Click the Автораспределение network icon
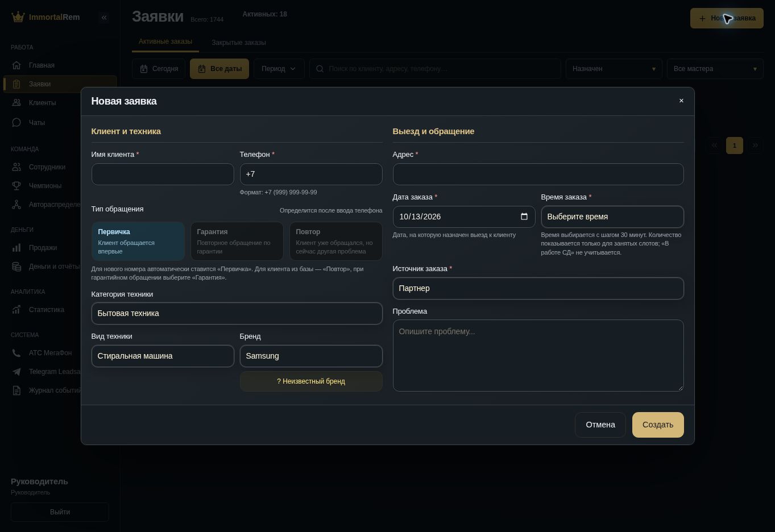This screenshot has width=775, height=532. tap(16, 205)
